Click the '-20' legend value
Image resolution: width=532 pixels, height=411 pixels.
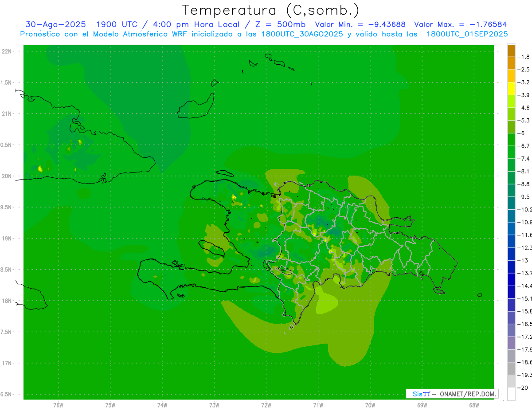pyautogui.click(x=523, y=388)
